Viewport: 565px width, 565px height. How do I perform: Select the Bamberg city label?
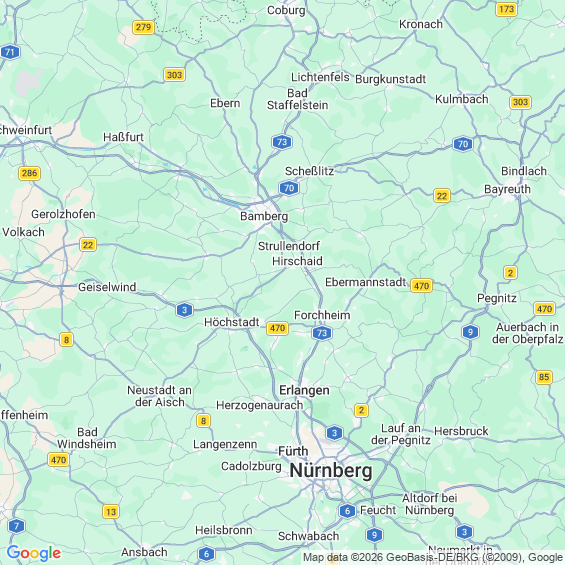tap(264, 216)
